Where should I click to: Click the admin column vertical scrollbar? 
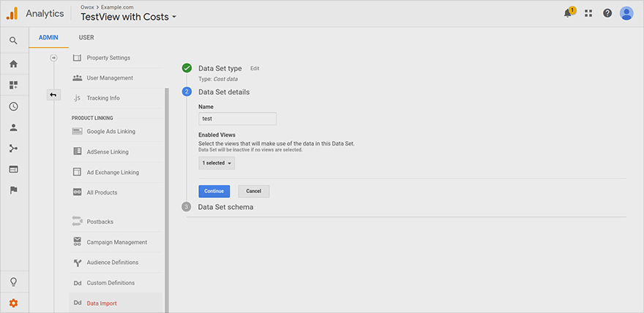(166, 200)
